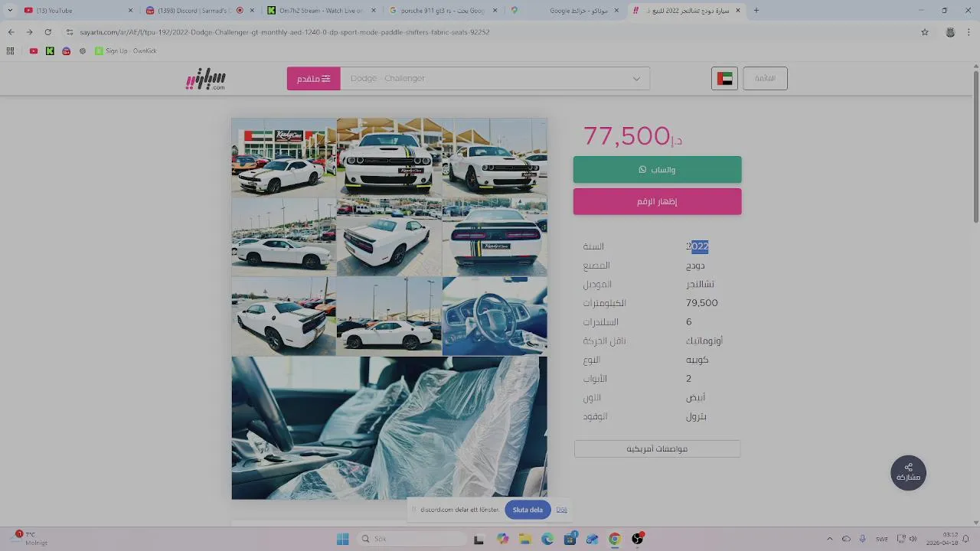This screenshot has height=551, width=980.
Task: Click the American specifications button
Action: (657, 448)
